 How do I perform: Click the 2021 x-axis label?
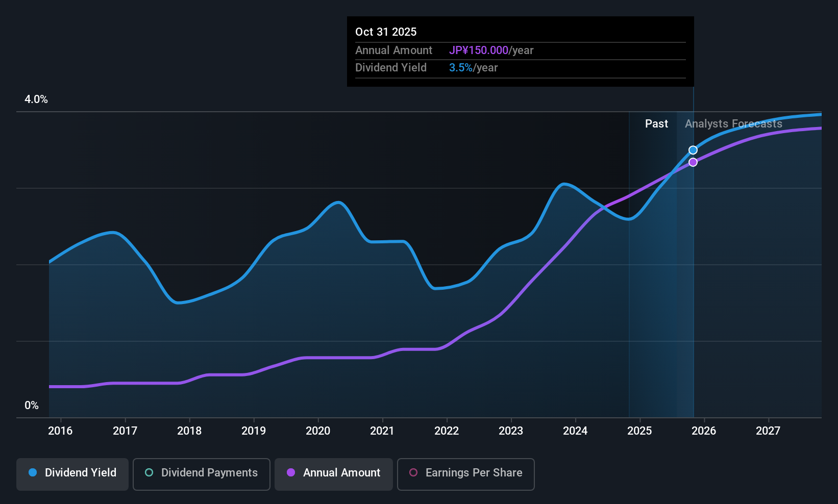point(382,431)
